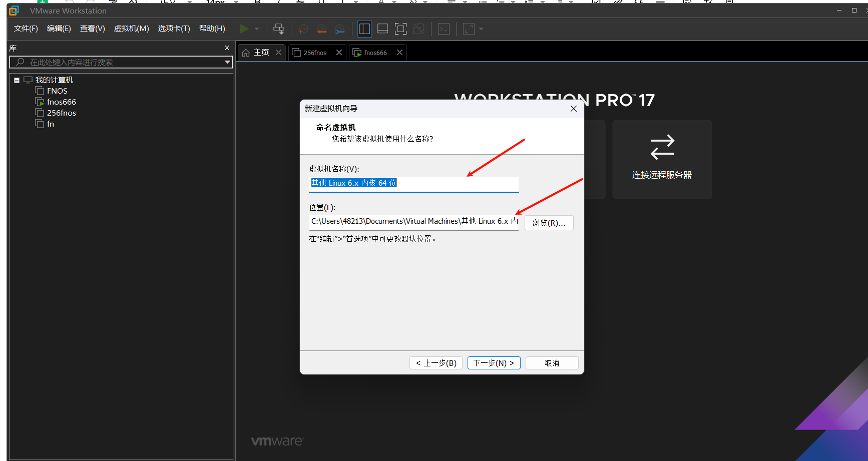The width and height of the screenshot is (868, 461).
Task: Click the revert to snapshot icon
Action: (321, 29)
